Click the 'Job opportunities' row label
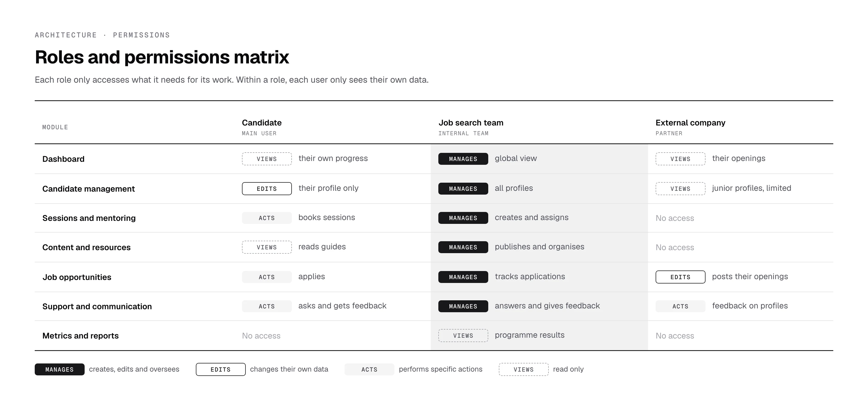The width and height of the screenshot is (868, 406). tap(77, 277)
